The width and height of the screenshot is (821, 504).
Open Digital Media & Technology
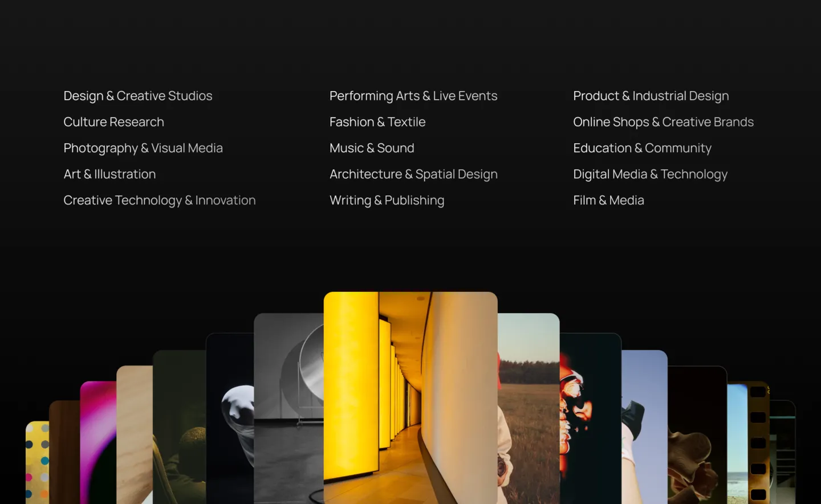click(x=650, y=174)
